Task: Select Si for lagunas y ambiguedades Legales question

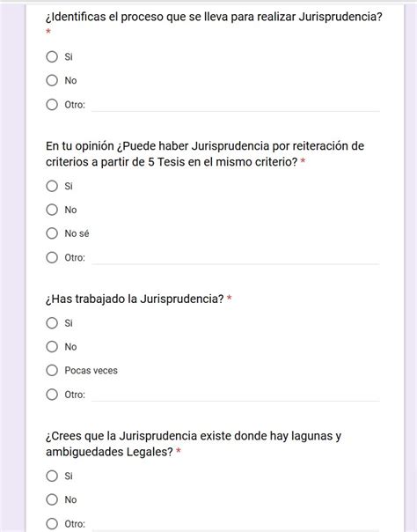Action: pyautogui.click(x=52, y=476)
